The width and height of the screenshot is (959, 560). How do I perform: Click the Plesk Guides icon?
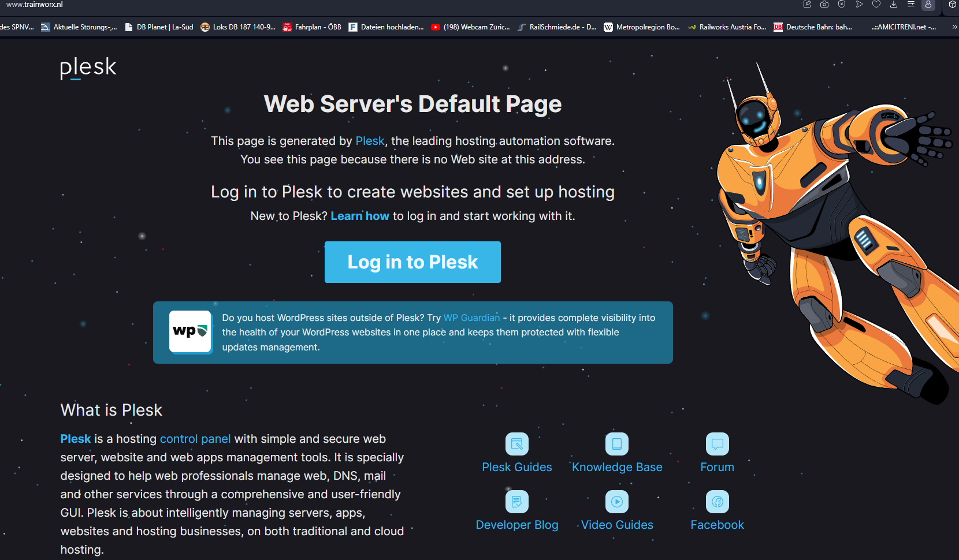[x=517, y=444]
